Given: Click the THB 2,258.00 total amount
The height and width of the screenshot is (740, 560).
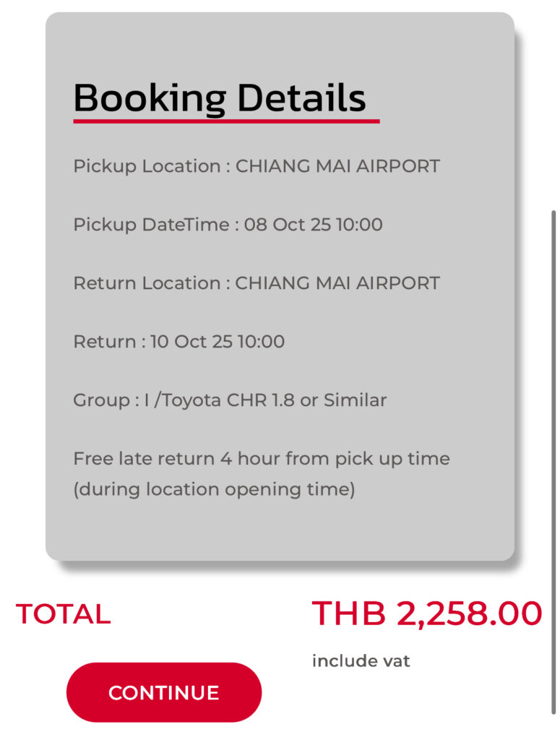Looking at the screenshot, I should point(426,614).
